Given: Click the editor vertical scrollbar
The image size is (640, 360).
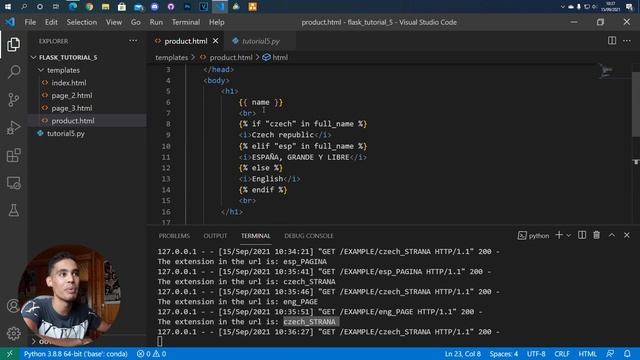Looking at the screenshot, I should pos(636,104).
